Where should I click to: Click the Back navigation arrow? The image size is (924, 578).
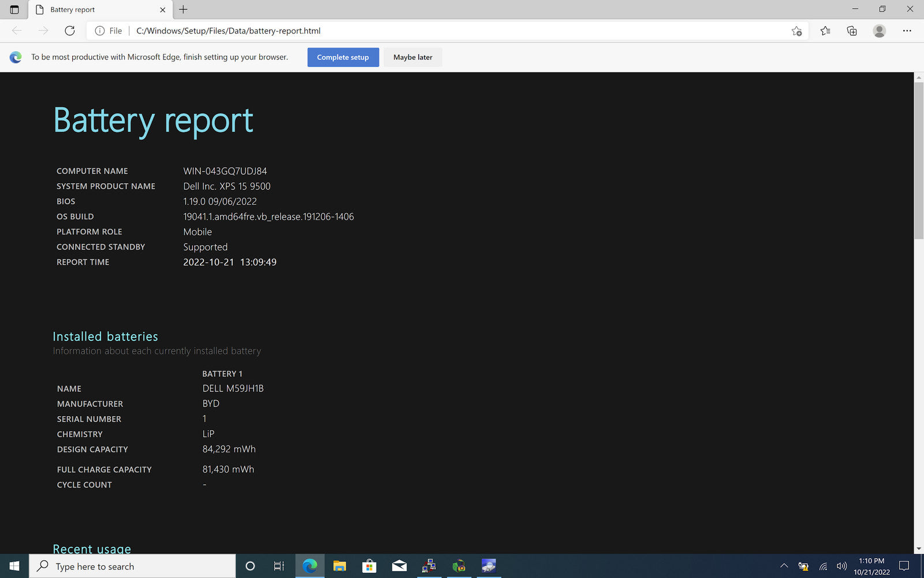pyautogui.click(x=17, y=31)
